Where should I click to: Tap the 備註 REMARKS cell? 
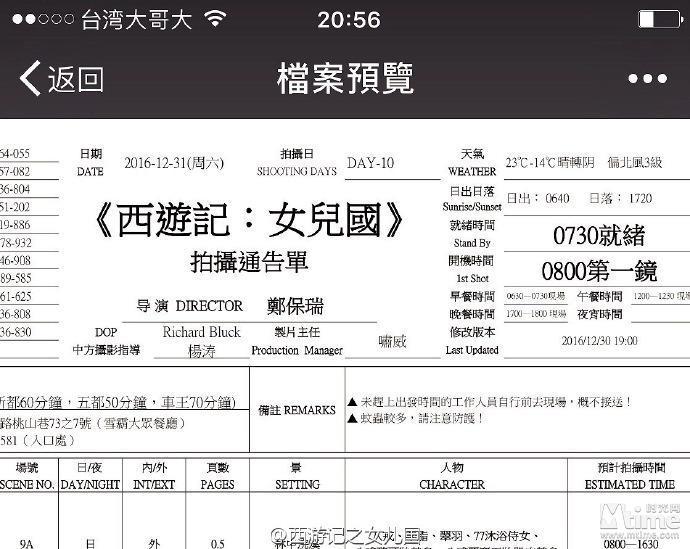tap(296, 410)
